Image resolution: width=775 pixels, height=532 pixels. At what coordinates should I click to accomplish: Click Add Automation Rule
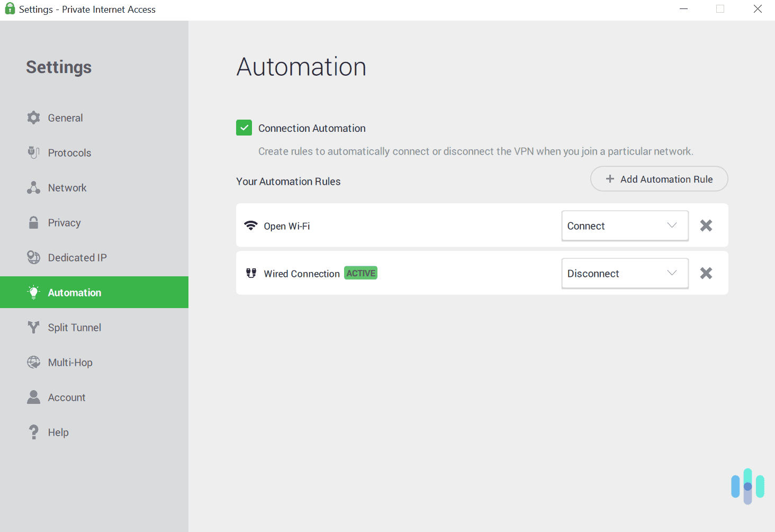[659, 179]
